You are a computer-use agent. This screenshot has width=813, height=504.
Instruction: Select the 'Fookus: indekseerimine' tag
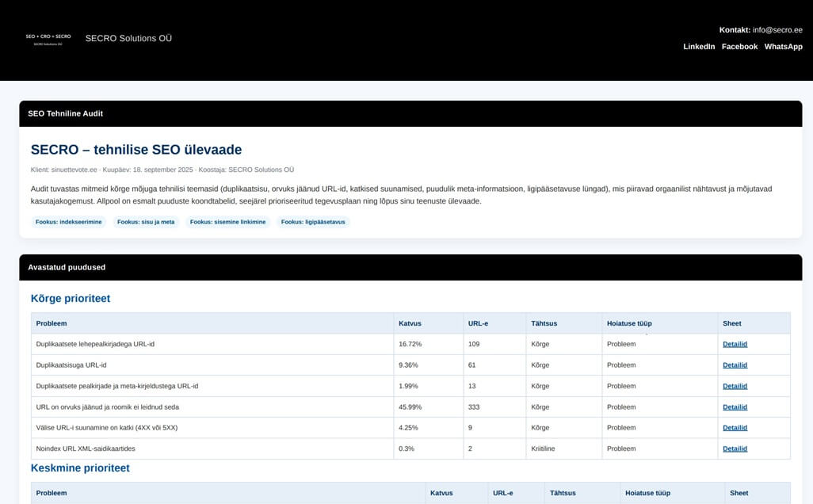pos(69,222)
